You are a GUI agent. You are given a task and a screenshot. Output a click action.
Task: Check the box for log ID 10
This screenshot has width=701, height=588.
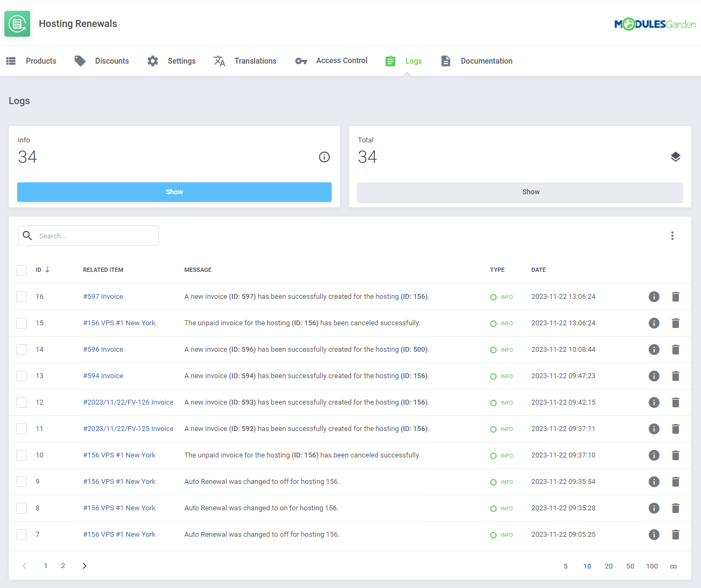22,455
